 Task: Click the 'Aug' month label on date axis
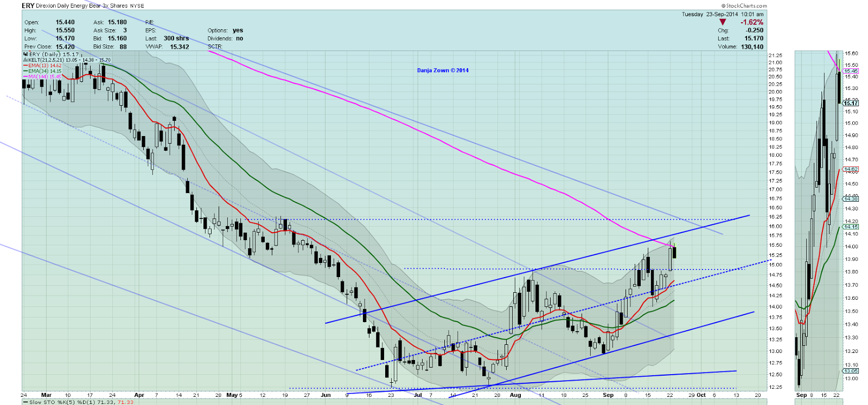click(515, 395)
